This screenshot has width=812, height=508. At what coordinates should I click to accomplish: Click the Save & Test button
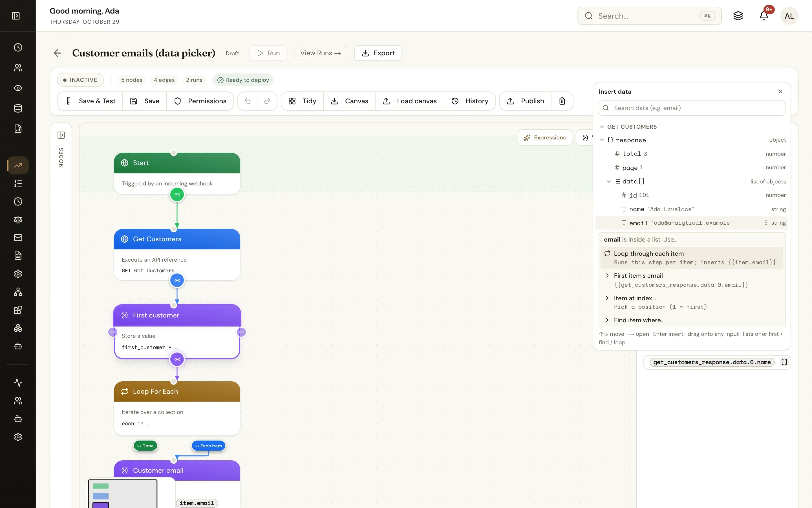pyautogui.click(x=90, y=101)
